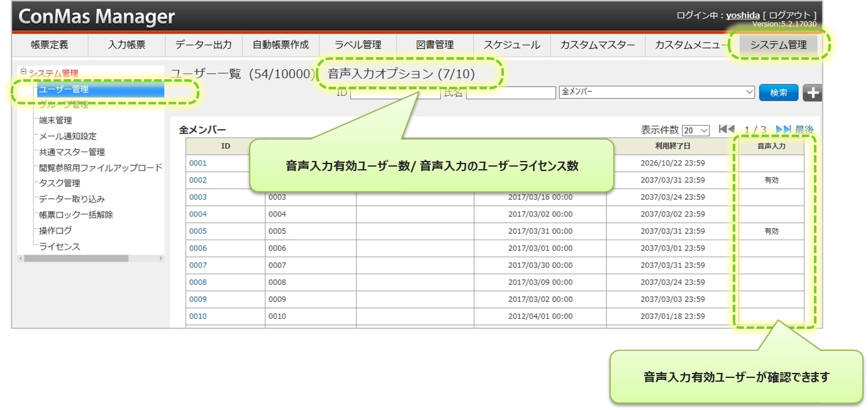Open the システム管理 tab in the top bar

click(778, 45)
